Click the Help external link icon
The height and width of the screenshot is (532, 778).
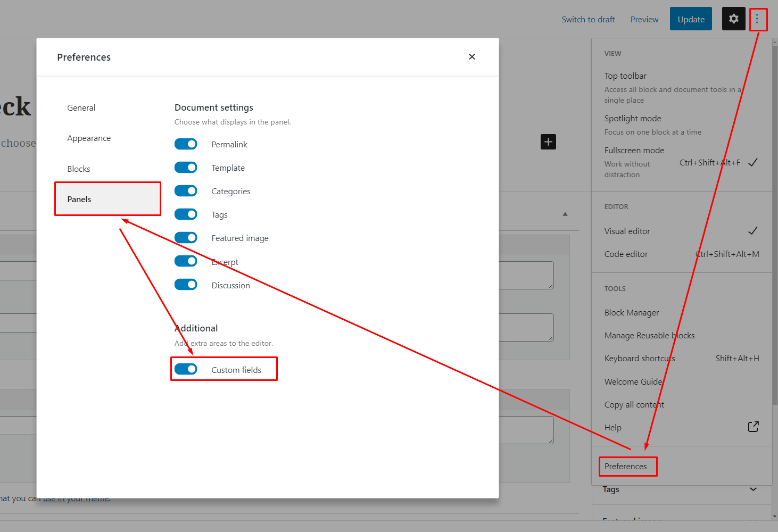coord(753,427)
